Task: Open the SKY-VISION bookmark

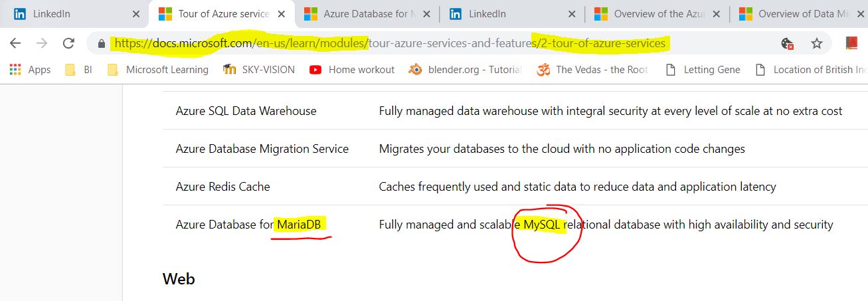Action: [x=259, y=70]
